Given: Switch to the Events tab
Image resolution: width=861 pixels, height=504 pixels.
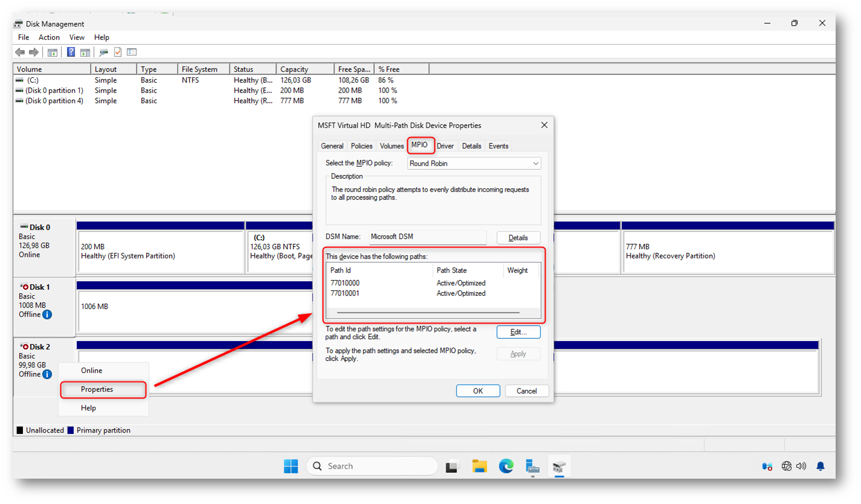Looking at the screenshot, I should click(x=498, y=146).
